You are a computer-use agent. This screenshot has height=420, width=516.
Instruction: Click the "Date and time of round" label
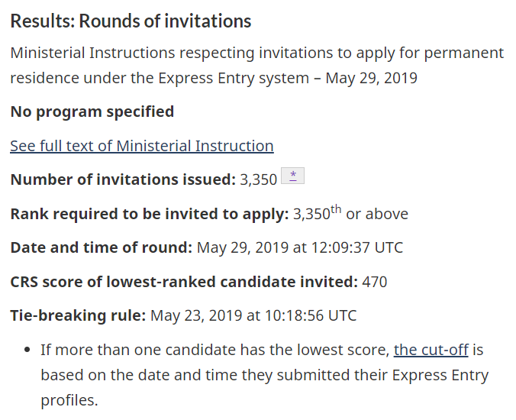tap(101, 247)
